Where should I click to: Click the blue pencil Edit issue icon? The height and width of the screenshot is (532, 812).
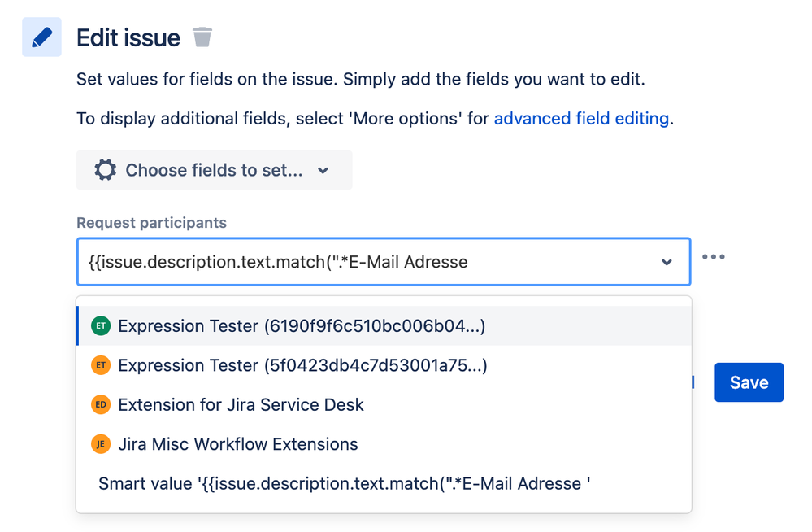(x=41, y=37)
